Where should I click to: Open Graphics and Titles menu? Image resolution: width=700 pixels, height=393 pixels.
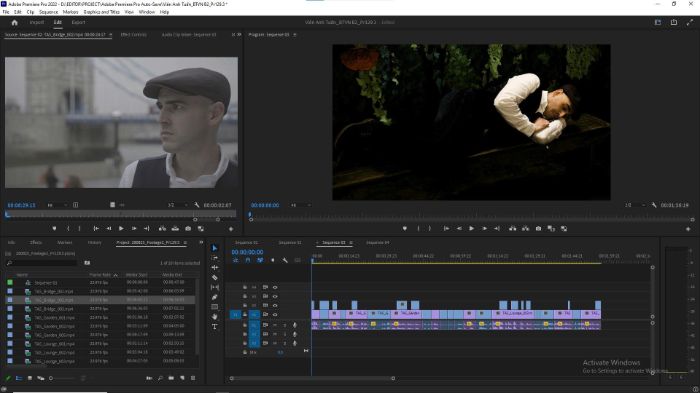[101, 12]
